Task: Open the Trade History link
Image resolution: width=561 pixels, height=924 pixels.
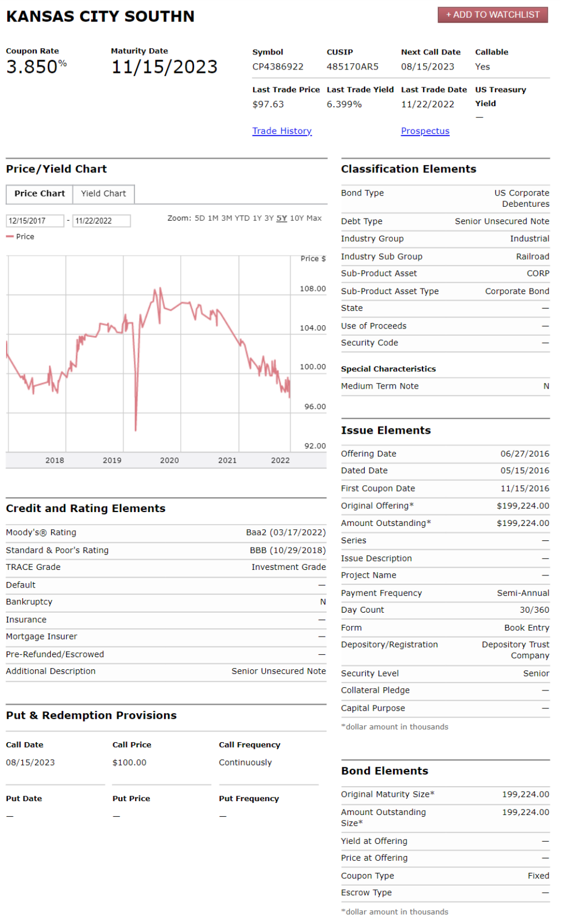Action: click(282, 131)
